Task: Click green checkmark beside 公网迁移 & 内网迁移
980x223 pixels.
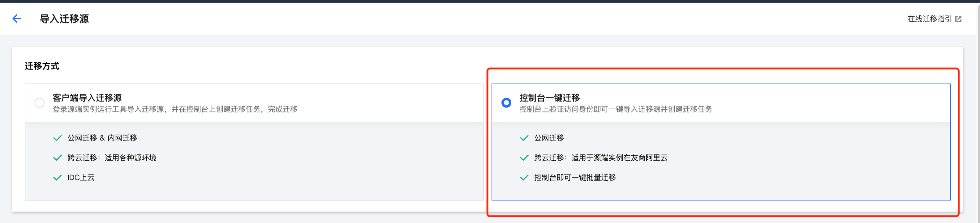Action: tap(58, 138)
